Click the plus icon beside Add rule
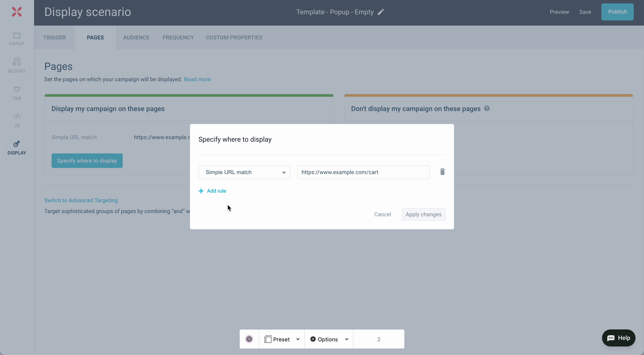This screenshot has height=355, width=644. click(201, 191)
